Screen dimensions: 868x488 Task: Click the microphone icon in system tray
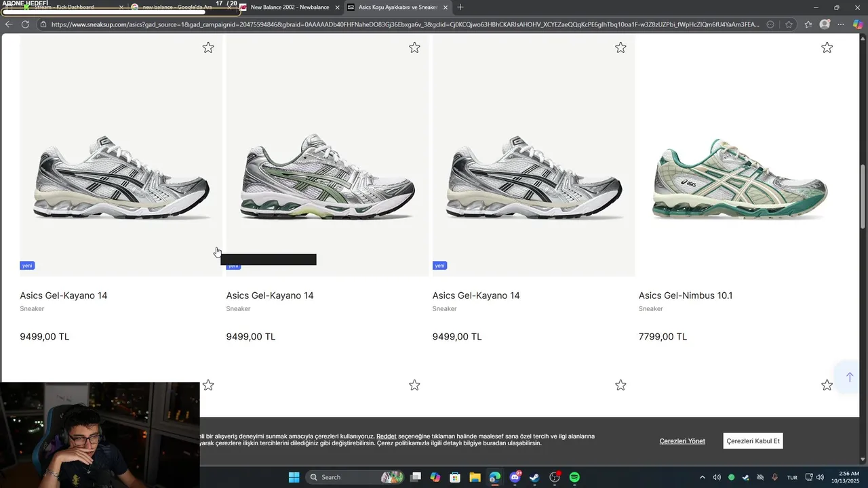774,477
